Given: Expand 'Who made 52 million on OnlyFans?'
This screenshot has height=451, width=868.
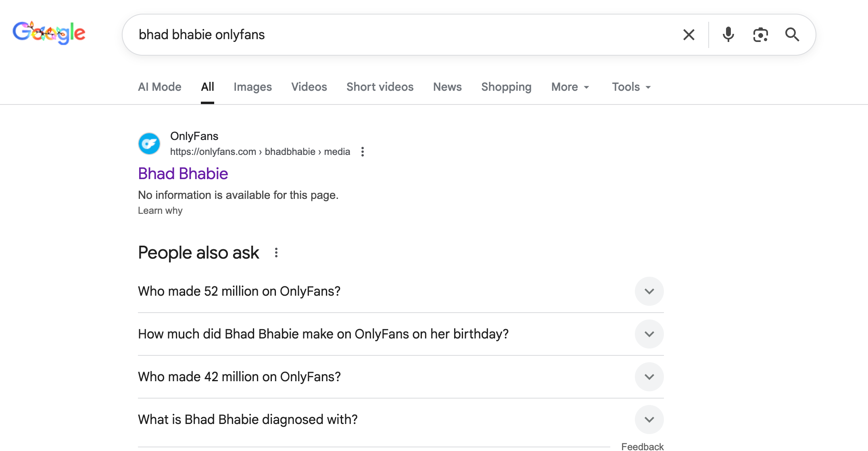Looking at the screenshot, I should tap(649, 291).
